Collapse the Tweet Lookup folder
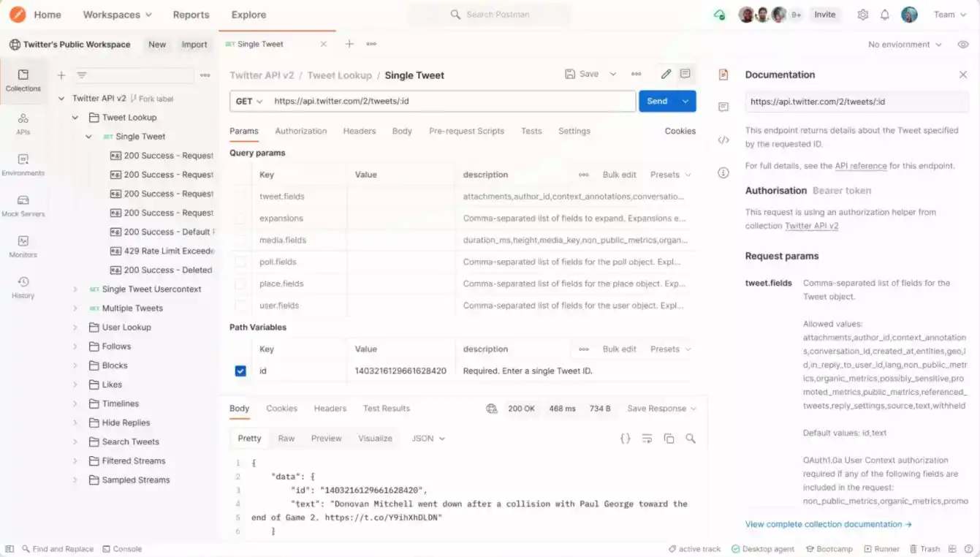The image size is (980, 557). 75,118
